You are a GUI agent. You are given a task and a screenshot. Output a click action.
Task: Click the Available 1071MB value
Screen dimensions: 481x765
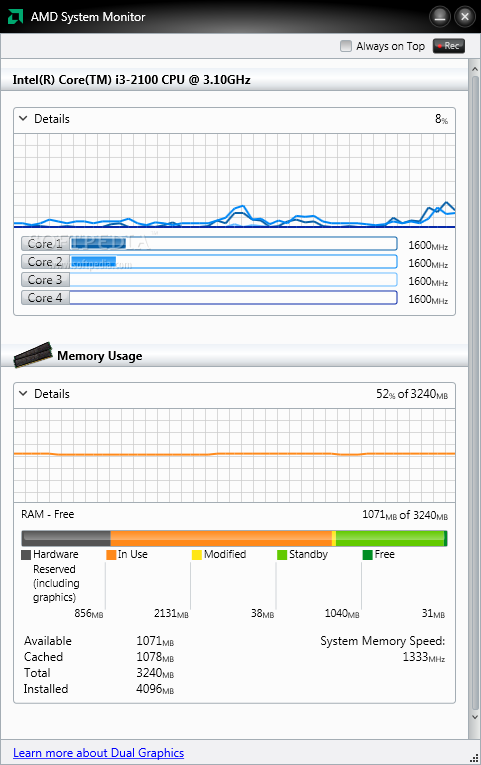[x=155, y=641]
